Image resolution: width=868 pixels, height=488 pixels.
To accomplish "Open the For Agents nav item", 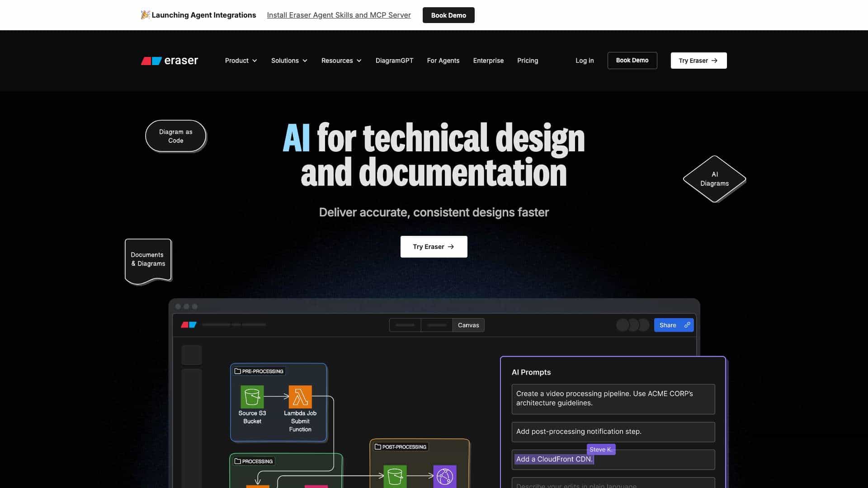I will (443, 61).
